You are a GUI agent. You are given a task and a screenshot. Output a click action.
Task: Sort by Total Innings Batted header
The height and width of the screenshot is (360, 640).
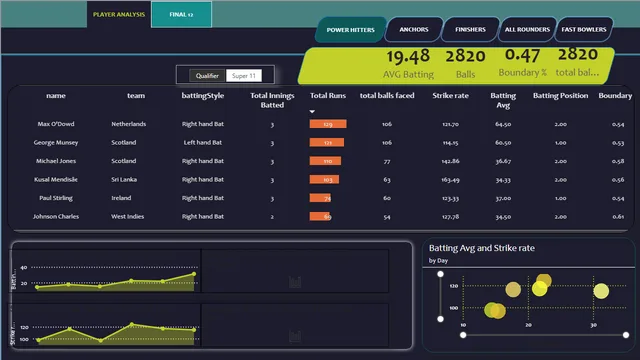[x=272, y=100]
